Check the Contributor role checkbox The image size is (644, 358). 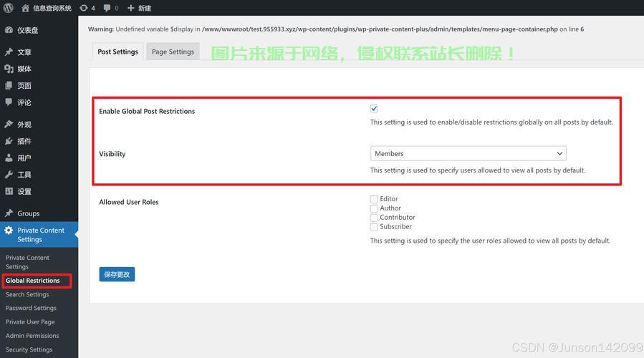374,218
